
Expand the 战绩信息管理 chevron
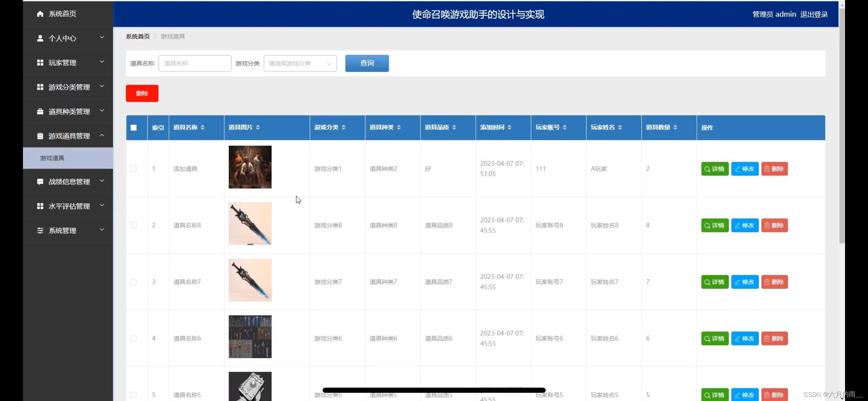[x=102, y=181]
